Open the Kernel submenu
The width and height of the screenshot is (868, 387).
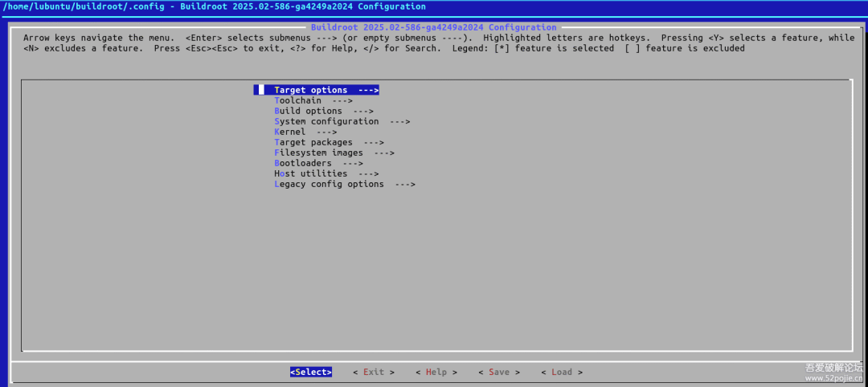coord(305,132)
